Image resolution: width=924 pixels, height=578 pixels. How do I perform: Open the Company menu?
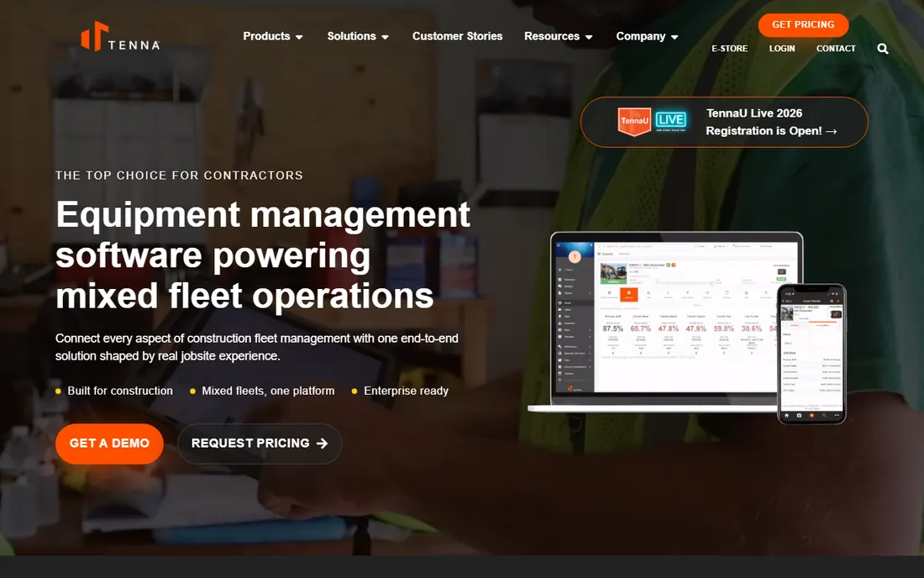pyautogui.click(x=647, y=36)
